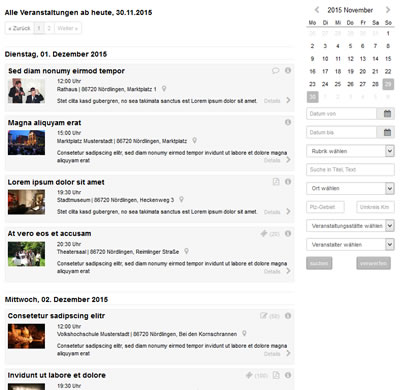Go to previous month in calendar

[x=317, y=10]
